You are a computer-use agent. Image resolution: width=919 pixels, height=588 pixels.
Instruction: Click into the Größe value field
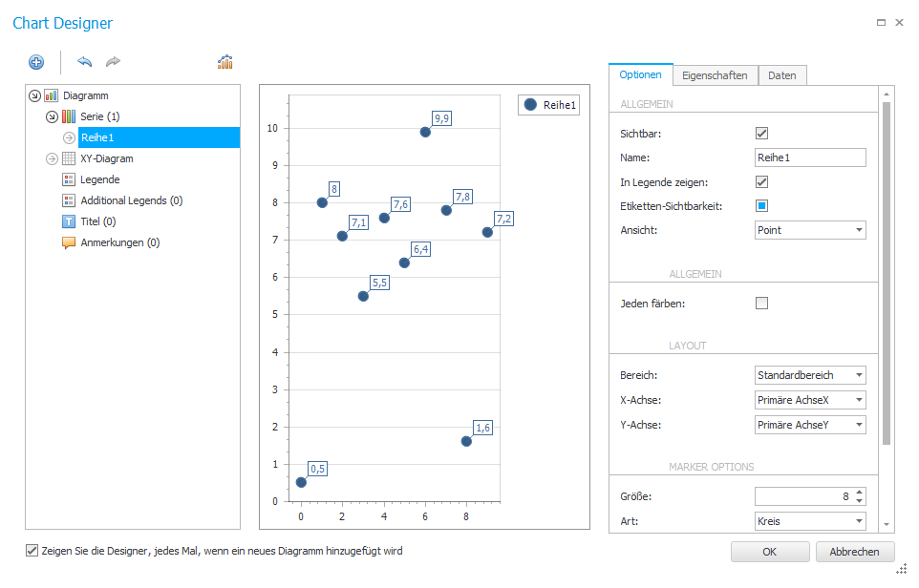pyautogui.click(x=803, y=496)
